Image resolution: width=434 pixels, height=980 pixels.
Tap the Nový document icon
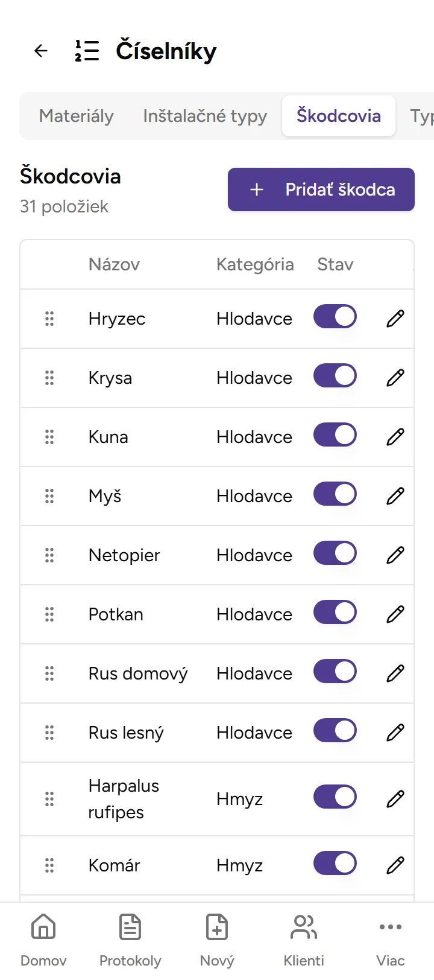[x=216, y=927]
